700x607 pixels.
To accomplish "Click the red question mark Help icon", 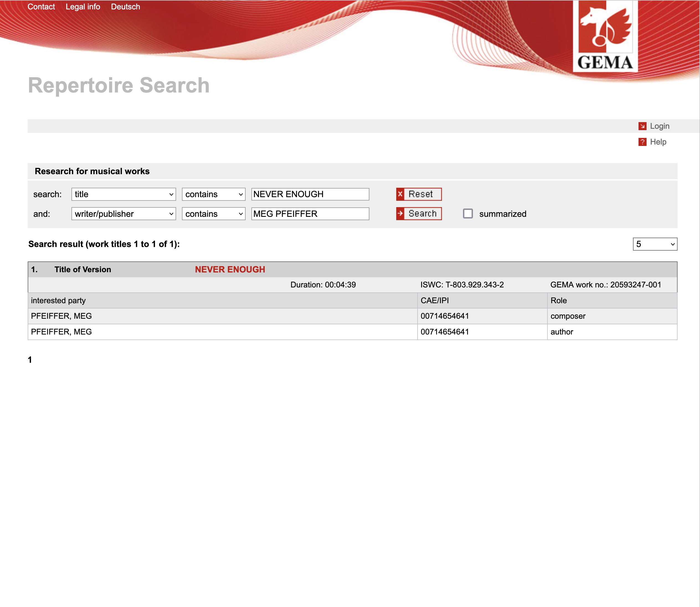I will pos(642,142).
